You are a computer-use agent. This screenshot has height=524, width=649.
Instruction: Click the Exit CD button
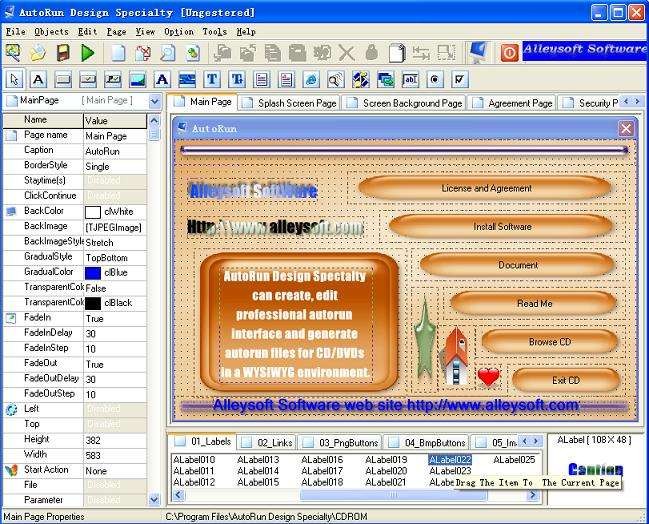[565, 380]
